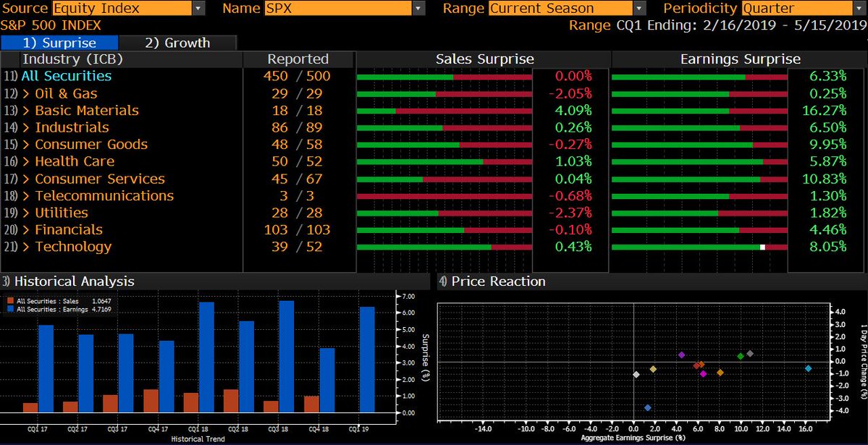Click the CQ3 18 blue earnings bar
The height and width of the screenshot is (445, 868).
[x=286, y=357]
